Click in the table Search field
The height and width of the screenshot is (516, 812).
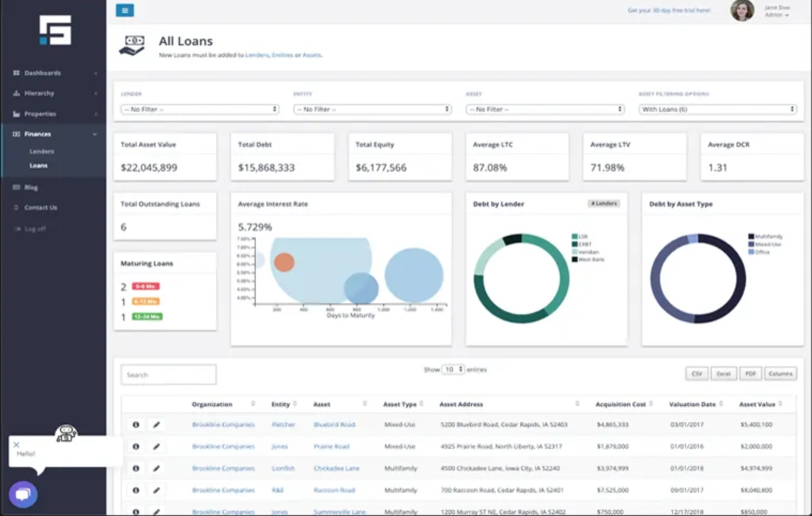pyautogui.click(x=168, y=375)
